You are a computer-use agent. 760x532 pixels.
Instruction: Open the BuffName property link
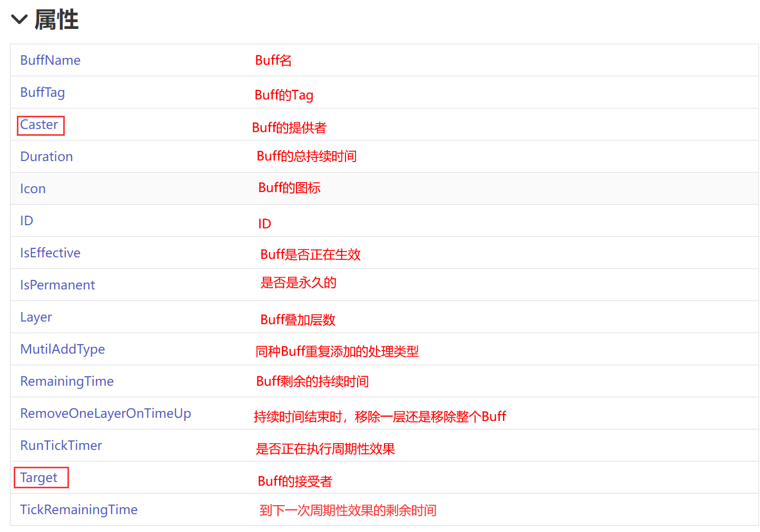coord(50,61)
